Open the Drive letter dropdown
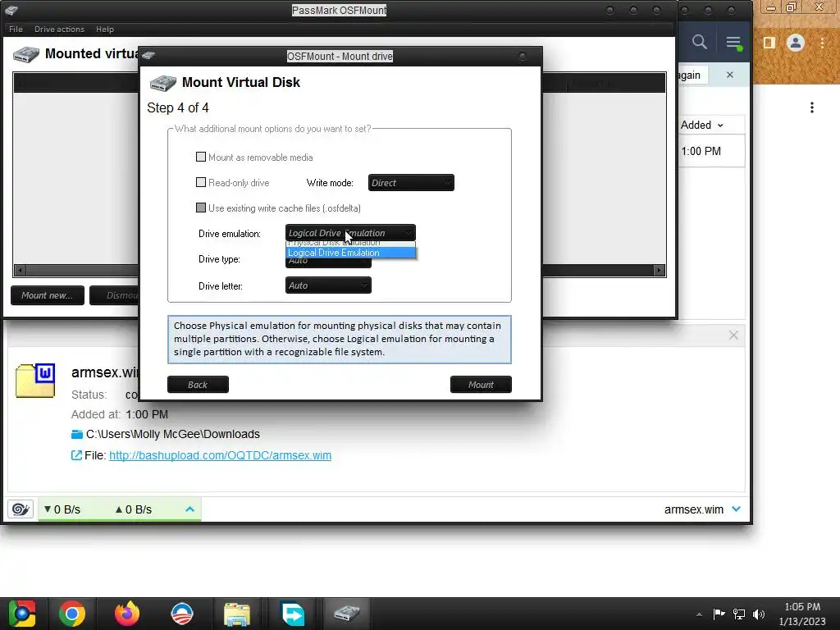This screenshot has width=840, height=630. 328,285
